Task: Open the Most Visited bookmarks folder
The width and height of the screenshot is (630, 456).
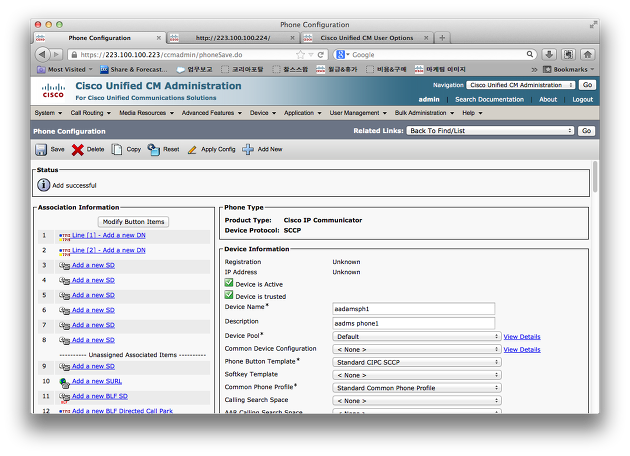Action: pos(65,70)
